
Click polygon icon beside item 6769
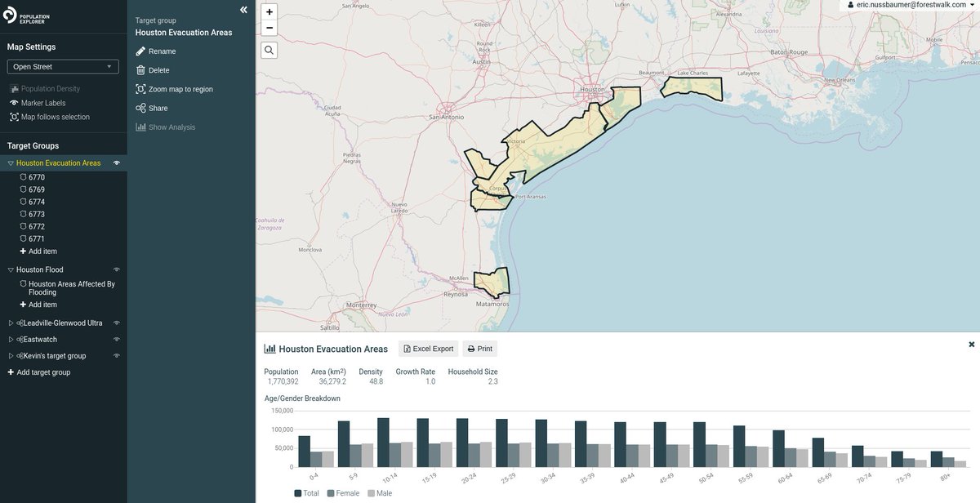click(23, 189)
